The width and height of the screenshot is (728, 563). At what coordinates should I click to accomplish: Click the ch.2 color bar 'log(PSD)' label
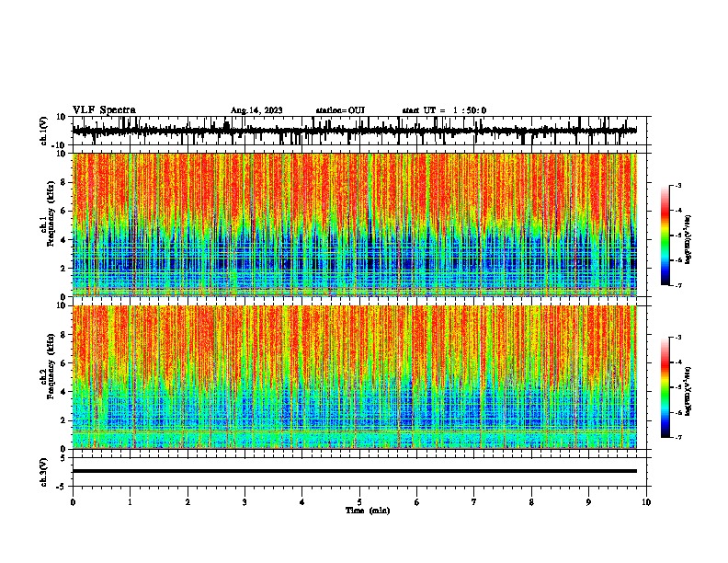[688, 391]
